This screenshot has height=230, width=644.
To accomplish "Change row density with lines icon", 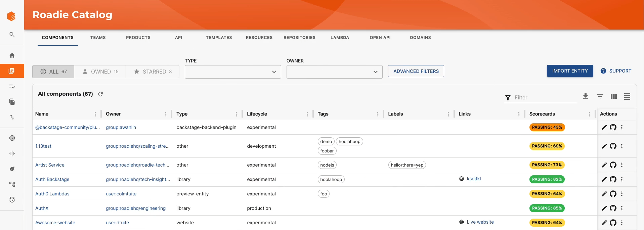I will [627, 96].
